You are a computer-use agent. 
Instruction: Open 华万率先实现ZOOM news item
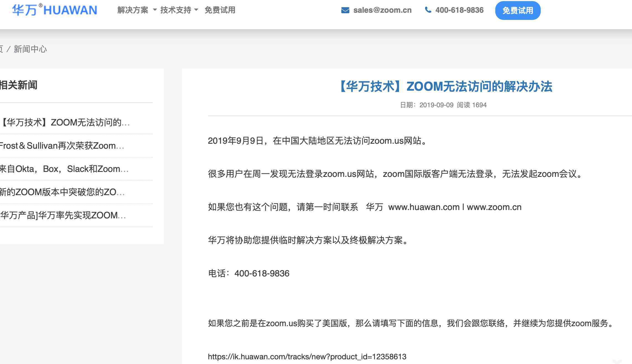tap(63, 215)
